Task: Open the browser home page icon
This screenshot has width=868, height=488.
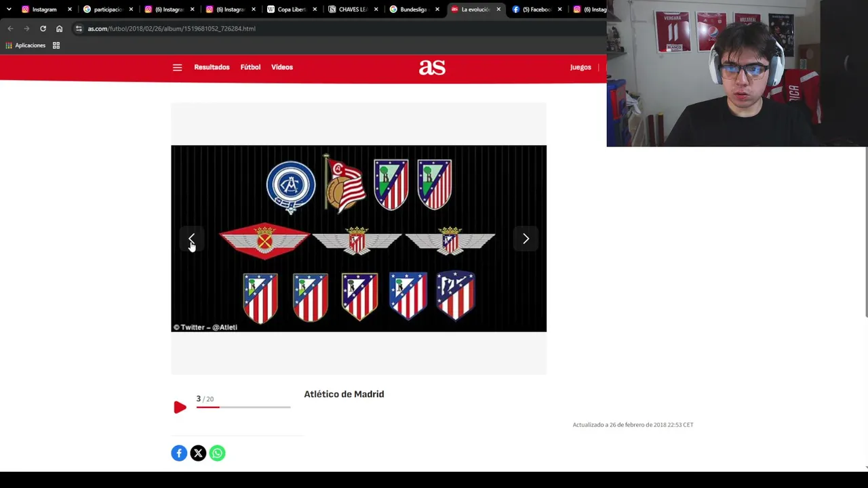Action: point(59,28)
